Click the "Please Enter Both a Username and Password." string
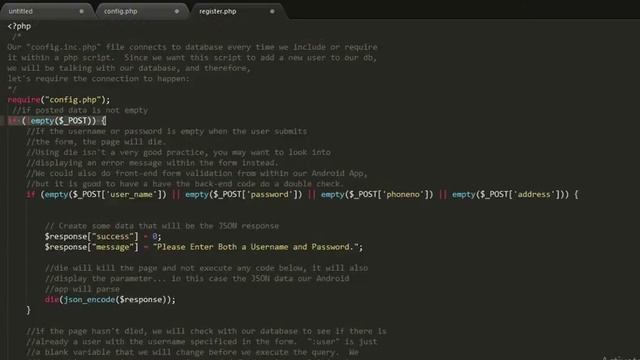 (x=256, y=247)
